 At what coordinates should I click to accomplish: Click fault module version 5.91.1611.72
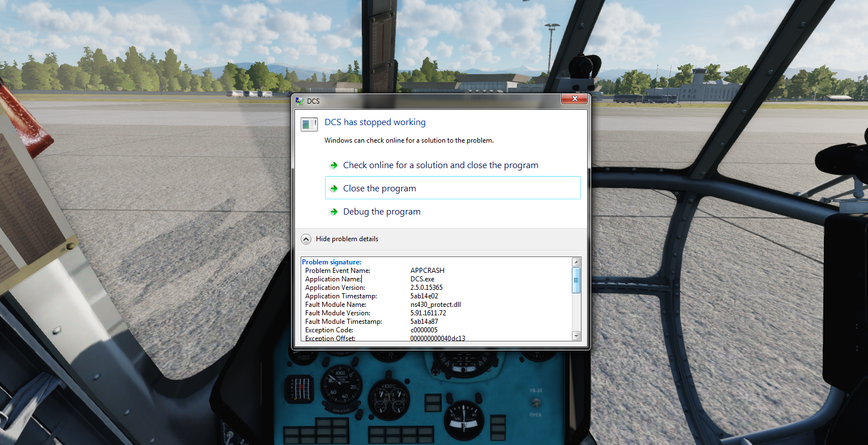pyautogui.click(x=428, y=313)
